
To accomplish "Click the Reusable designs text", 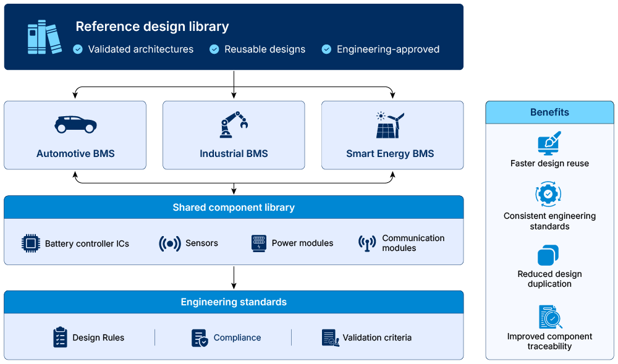I will click(x=265, y=49).
